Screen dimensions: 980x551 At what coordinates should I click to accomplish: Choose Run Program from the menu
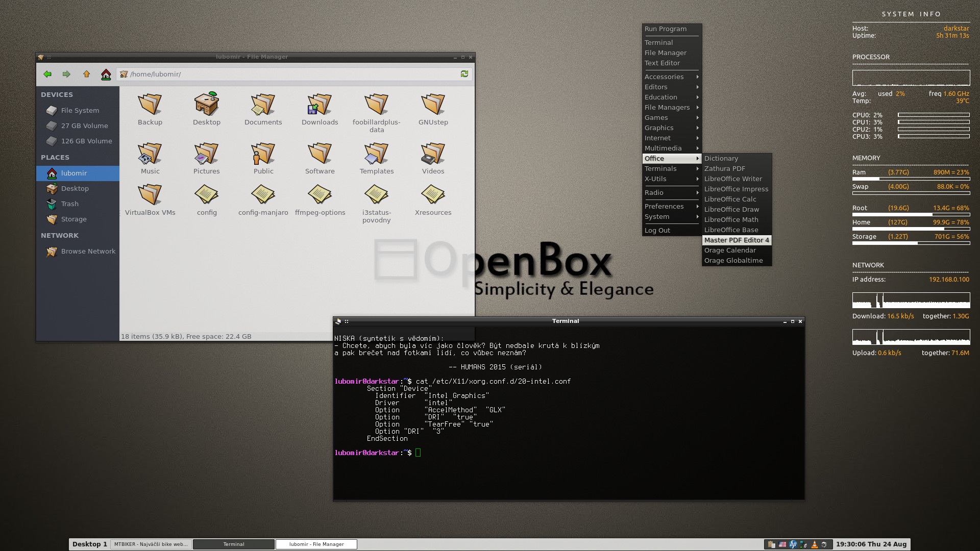(672, 29)
